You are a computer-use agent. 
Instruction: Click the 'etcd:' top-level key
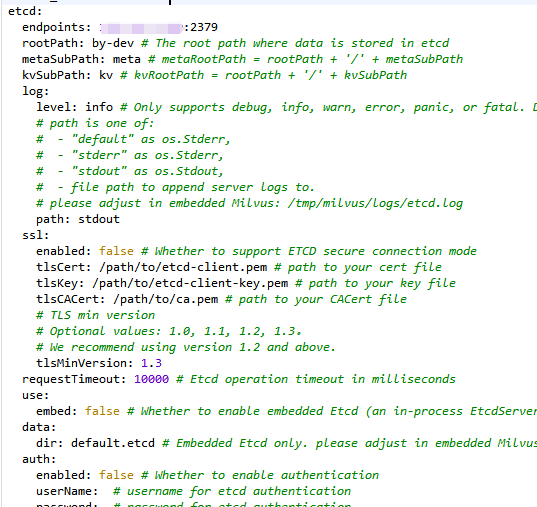tap(25, 11)
